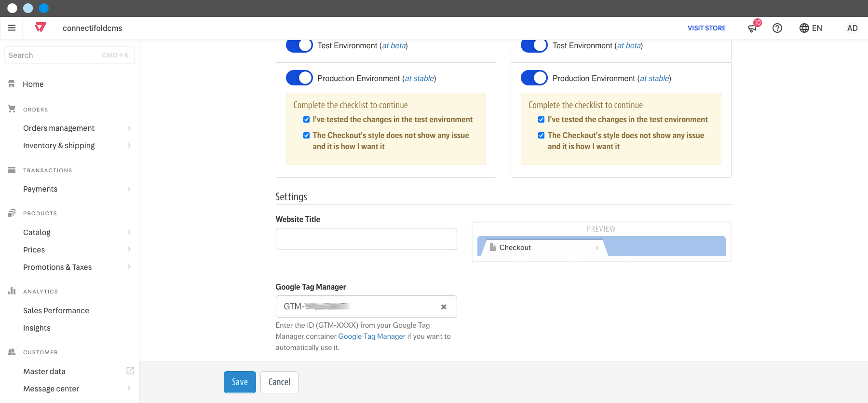Close the Checkout preview tab
The height and width of the screenshot is (403, 868).
point(597,248)
